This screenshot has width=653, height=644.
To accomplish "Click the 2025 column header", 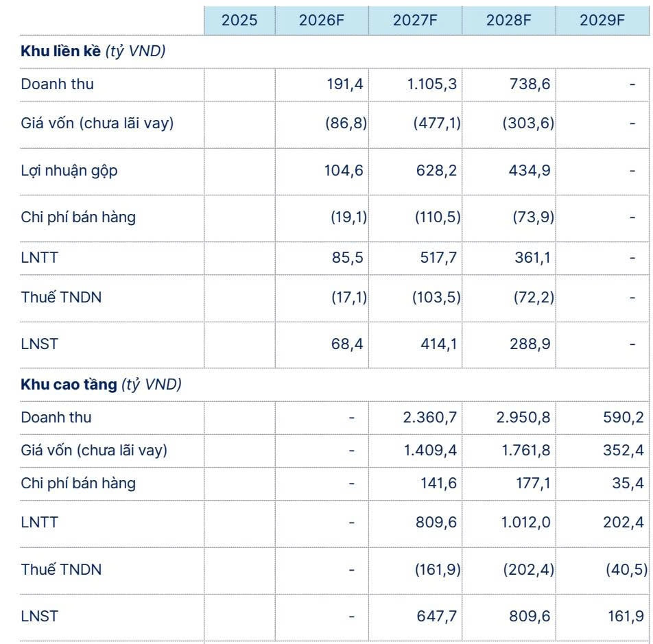I will point(239,20).
